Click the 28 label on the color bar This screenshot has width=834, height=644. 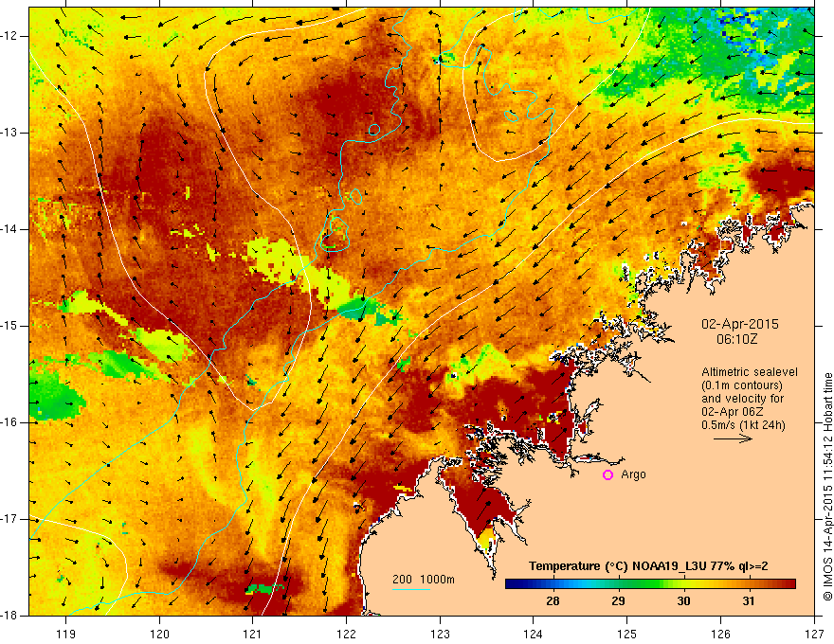[x=553, y=601]
